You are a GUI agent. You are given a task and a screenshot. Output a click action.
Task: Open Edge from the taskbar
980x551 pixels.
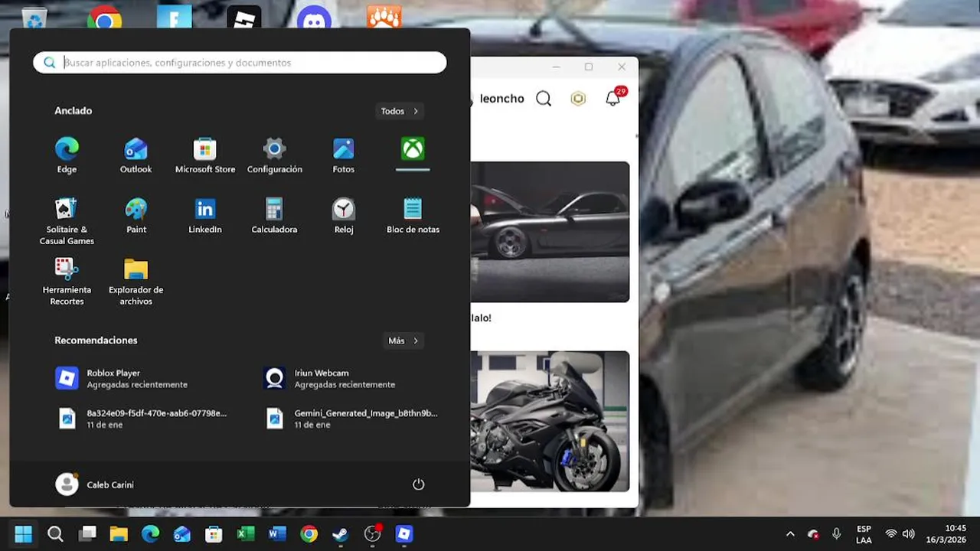[151, 533]
